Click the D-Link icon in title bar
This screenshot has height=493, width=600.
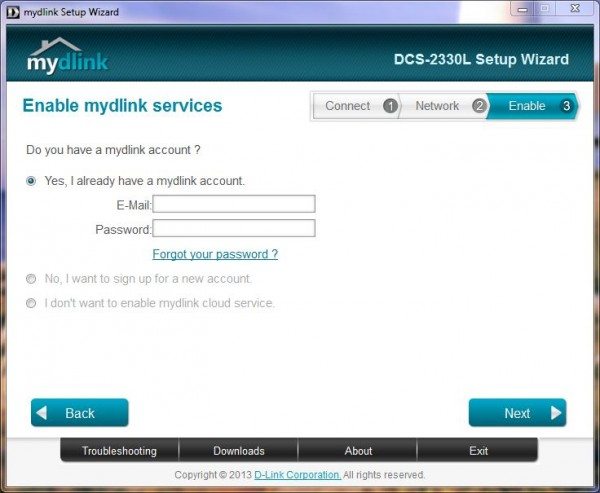pyautogui.click(x=13, y=12)
